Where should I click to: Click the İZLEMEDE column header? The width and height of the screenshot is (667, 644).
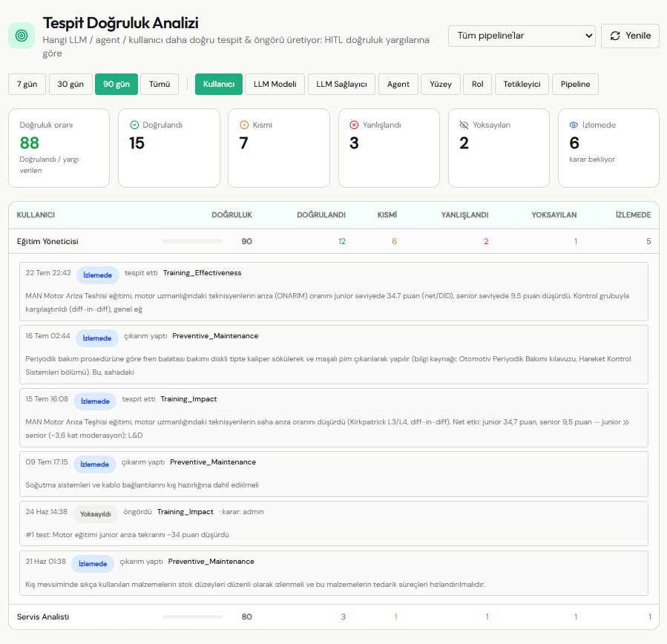633,215
